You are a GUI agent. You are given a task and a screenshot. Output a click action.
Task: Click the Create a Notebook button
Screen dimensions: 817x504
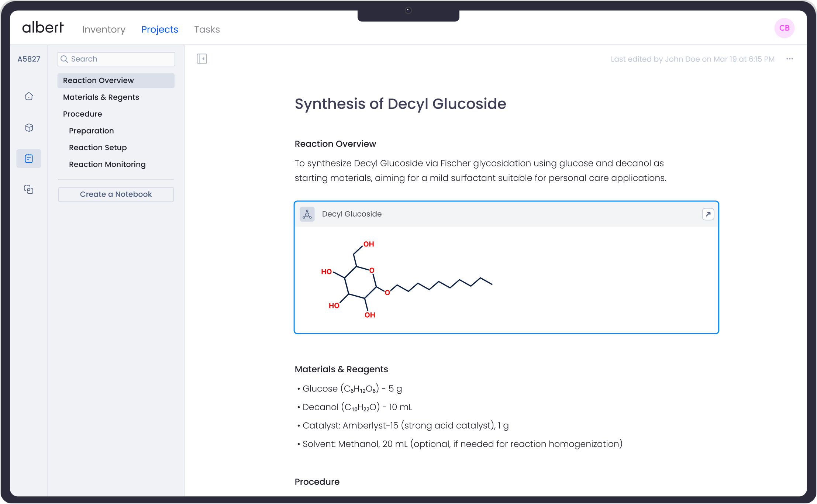tap(116, 194)
